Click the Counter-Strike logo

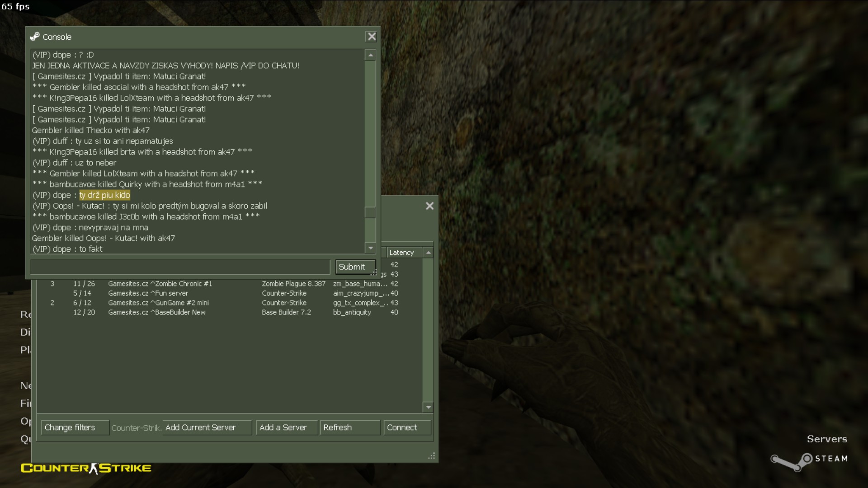[86, 468]
